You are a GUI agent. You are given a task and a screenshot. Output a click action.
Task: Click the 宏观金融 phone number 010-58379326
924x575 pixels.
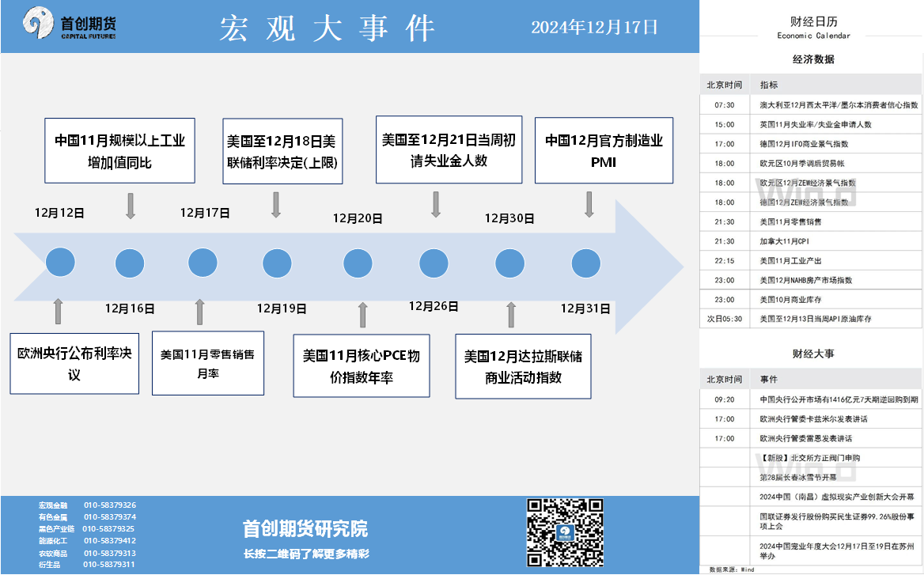click(x=110, y=505)
